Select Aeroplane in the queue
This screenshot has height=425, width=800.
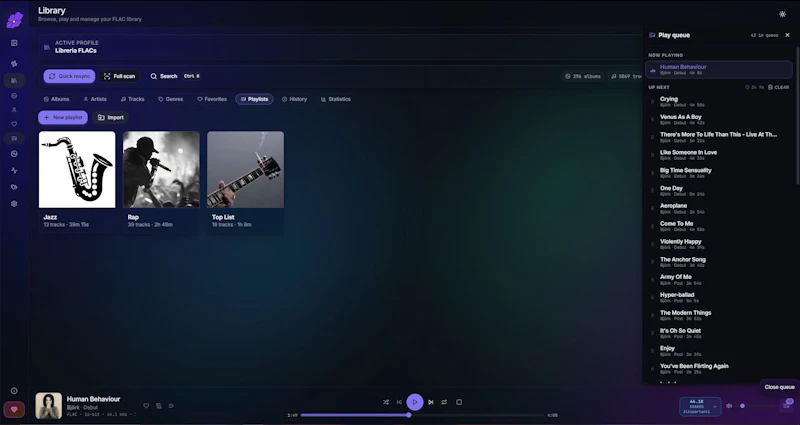718,208
